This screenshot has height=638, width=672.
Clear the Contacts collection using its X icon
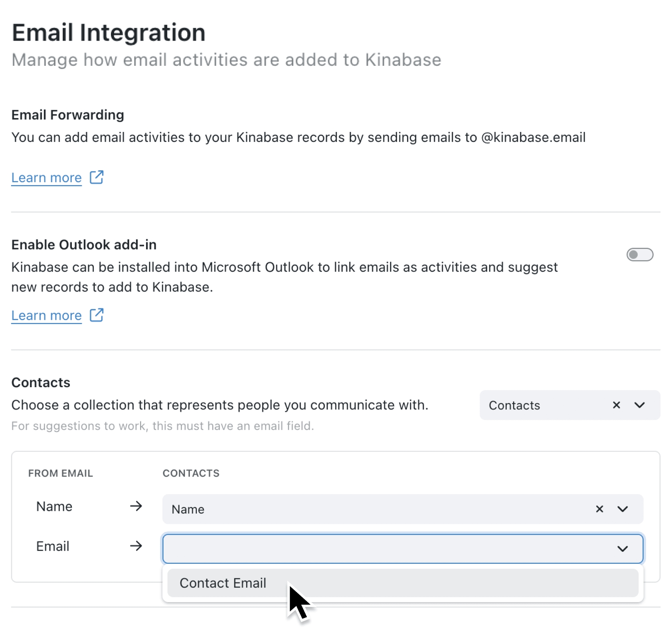616,405
